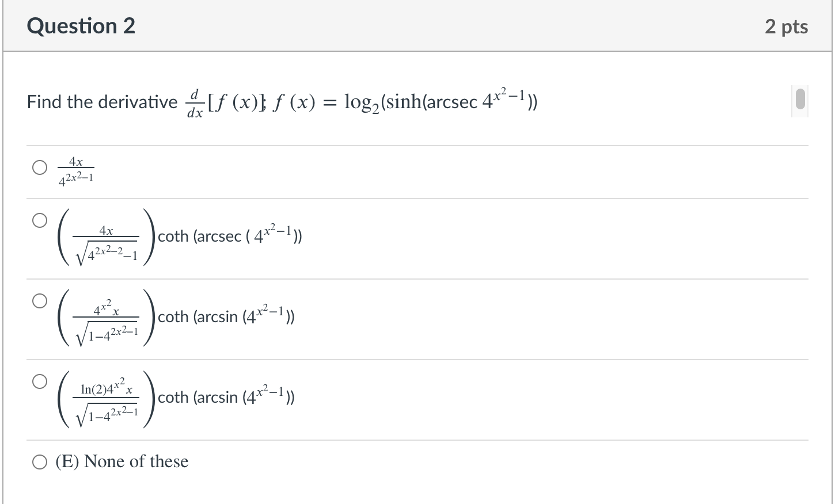Click the divider below the question header
The height and width of the screenshot is (504, 835).
(418, 51)
